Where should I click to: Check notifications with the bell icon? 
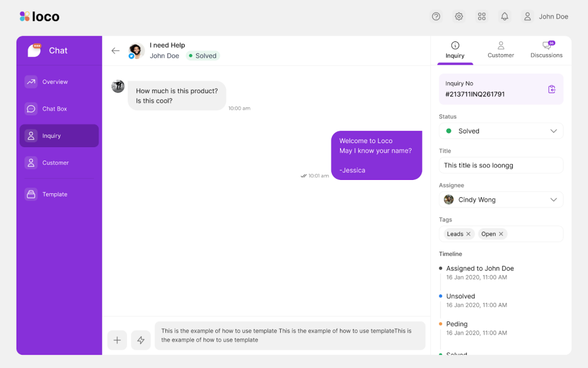pyautogui.click(x=505, y=17)
